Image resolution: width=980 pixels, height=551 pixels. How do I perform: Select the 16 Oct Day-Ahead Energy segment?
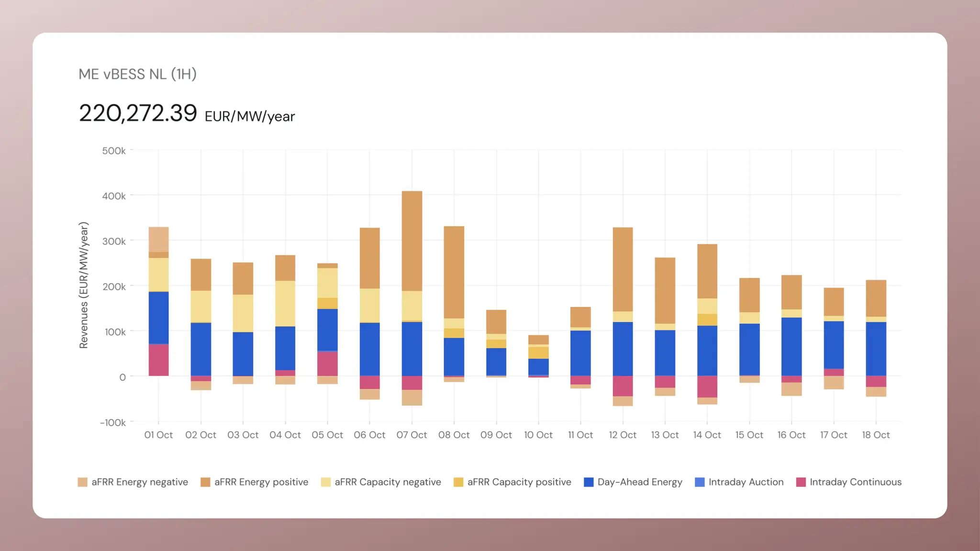click(x=791, y=347)
